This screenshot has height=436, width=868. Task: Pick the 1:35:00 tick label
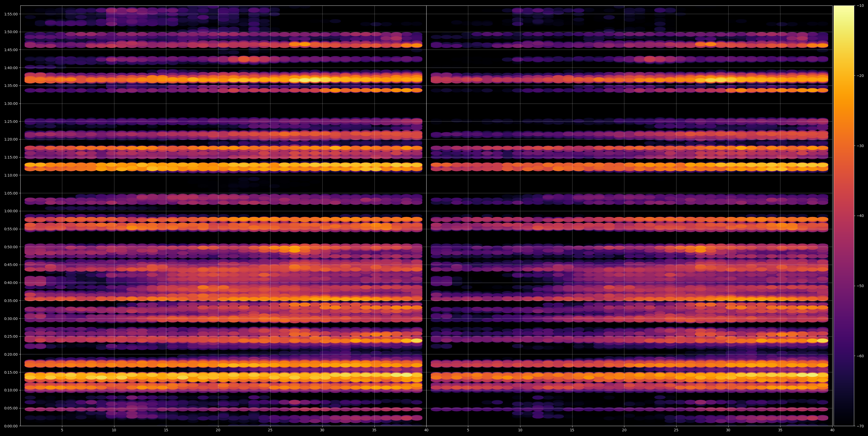tap(11, 86)
